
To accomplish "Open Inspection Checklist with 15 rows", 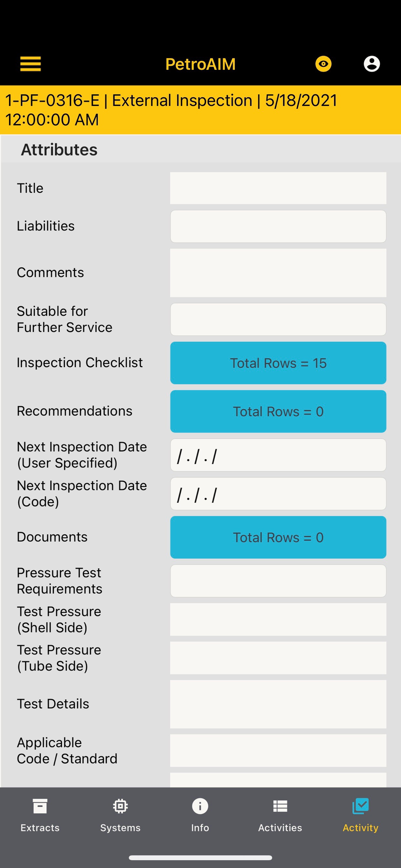I will tap(278, 363).
